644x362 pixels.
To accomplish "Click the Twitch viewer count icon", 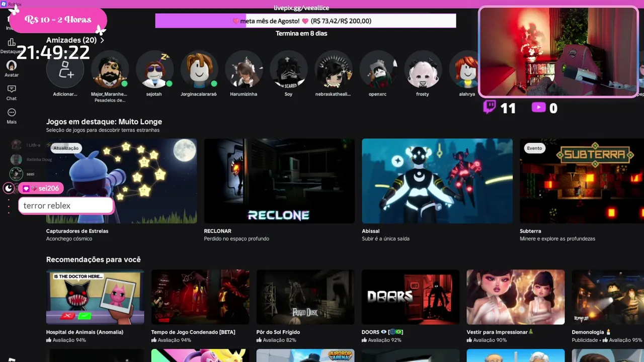I will [490, 107].
